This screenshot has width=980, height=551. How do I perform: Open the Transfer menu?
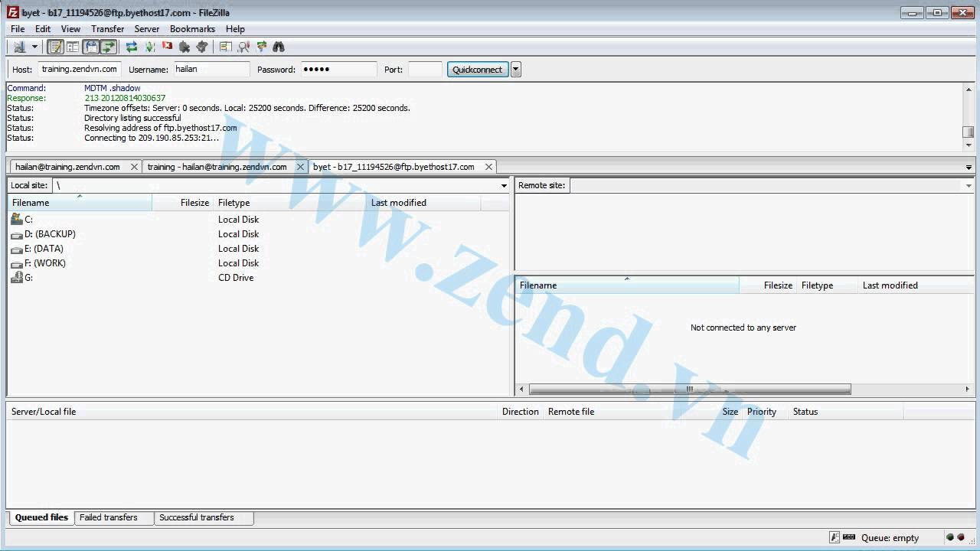coord(107,29)
